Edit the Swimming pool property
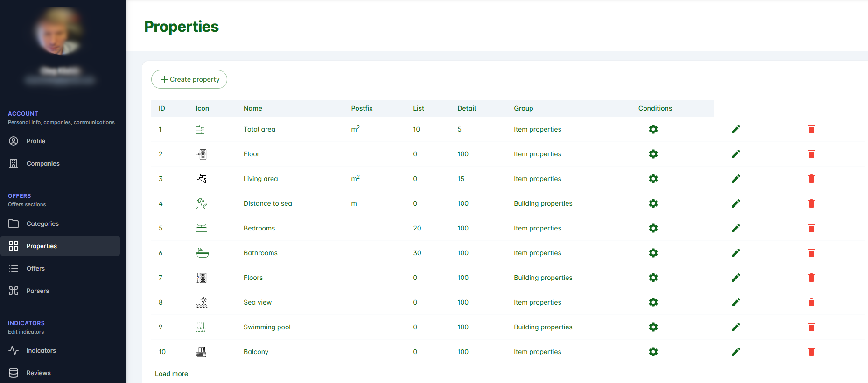The width and height of the screenshot is (868, 383). (736, 327)
